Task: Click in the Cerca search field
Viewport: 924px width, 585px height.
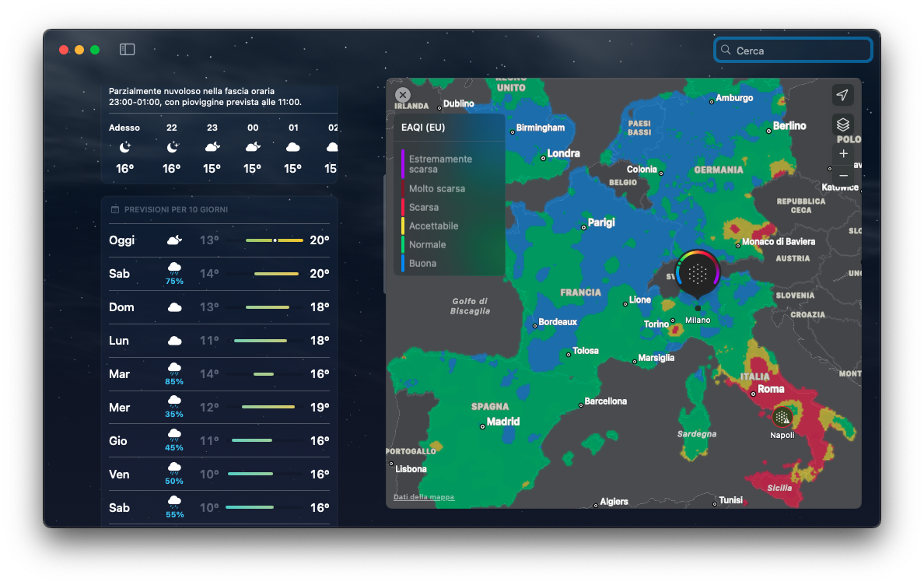Action: (793, 50)
